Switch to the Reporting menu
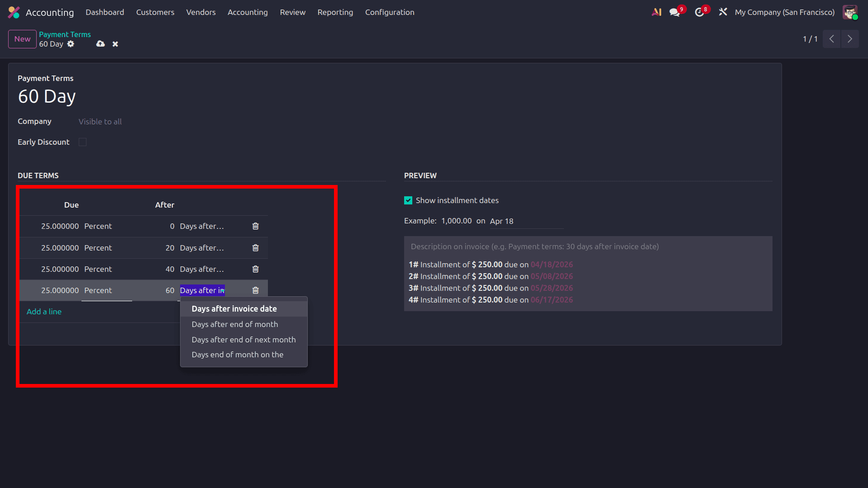The width and height of the screenshot is (868, 488). click(x=335, y=12)
